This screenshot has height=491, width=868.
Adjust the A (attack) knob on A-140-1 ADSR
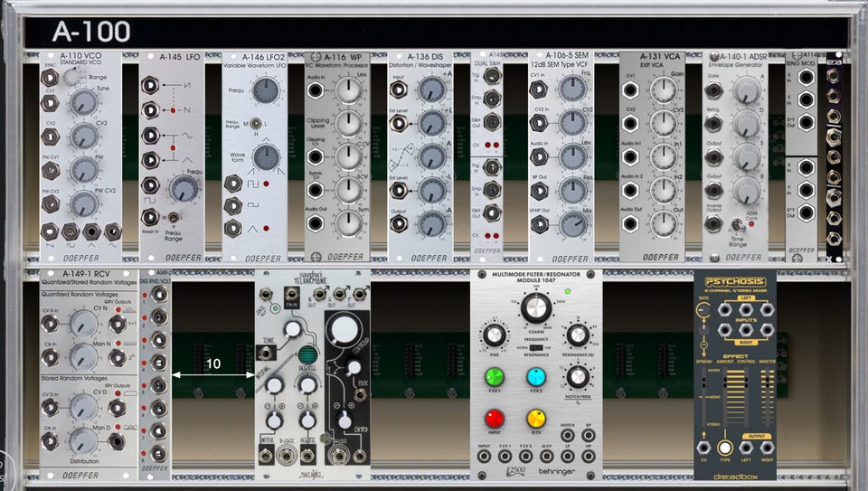click(x=747, y=90)
